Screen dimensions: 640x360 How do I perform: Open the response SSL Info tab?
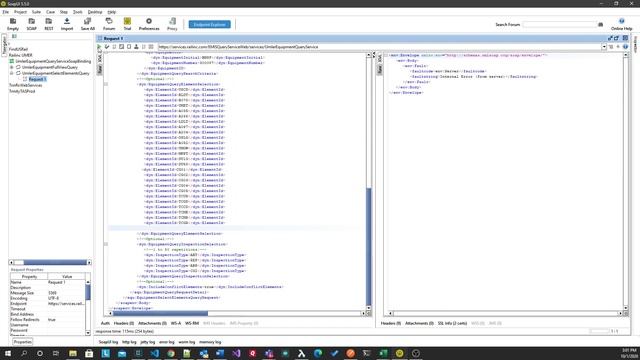pyautogui.click(x=452, y=323)
